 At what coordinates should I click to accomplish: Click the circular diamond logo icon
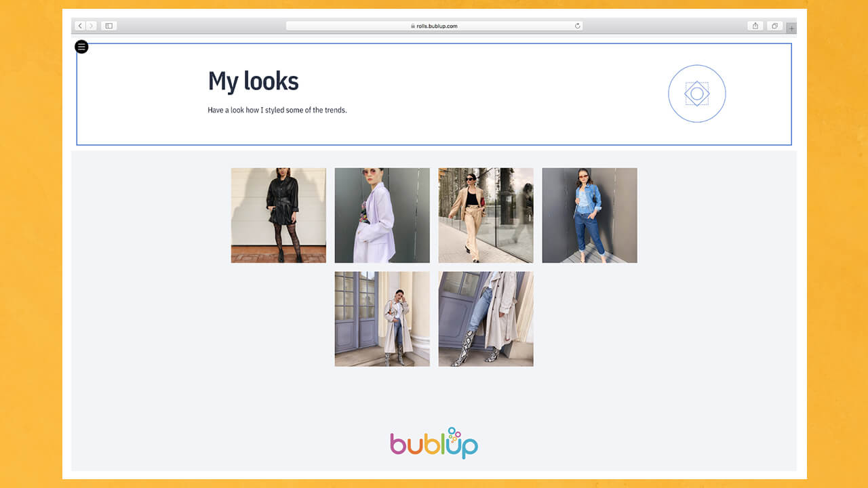pos(697,94)
